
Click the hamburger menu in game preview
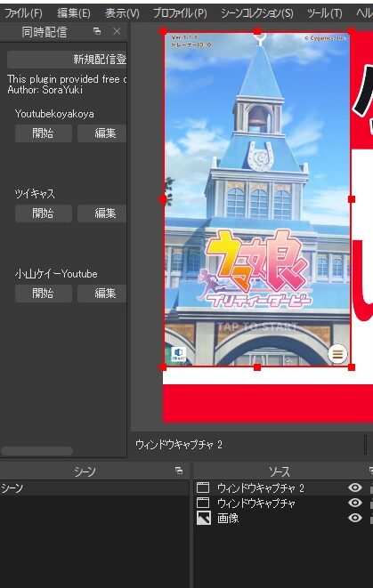337,354
